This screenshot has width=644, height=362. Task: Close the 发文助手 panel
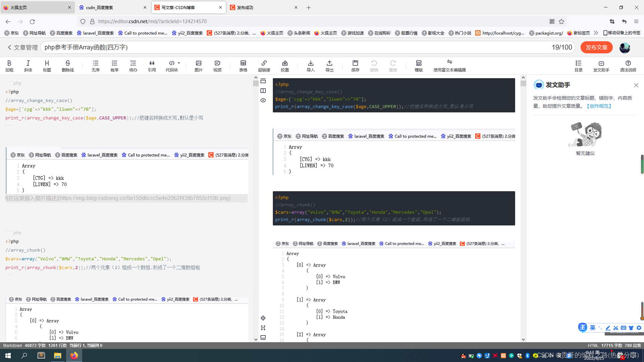click(x=636, y=85)
